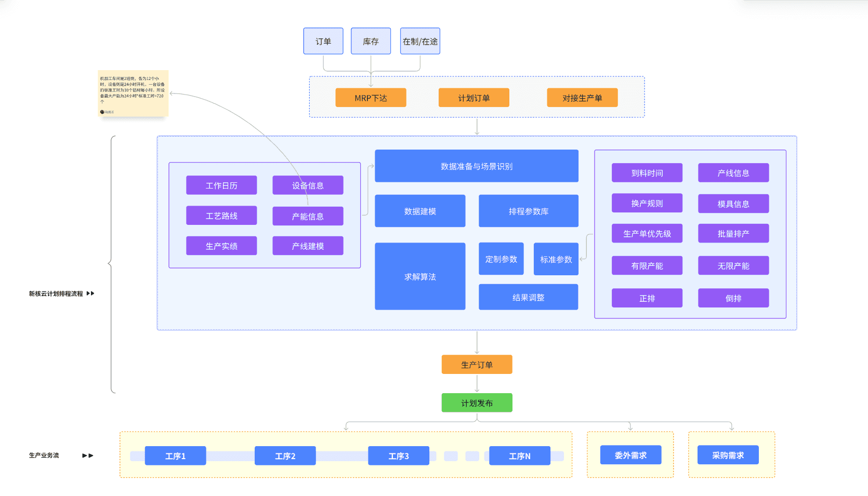Click the 计划订单 orange block
868x496 pixels.
(474, 98)
